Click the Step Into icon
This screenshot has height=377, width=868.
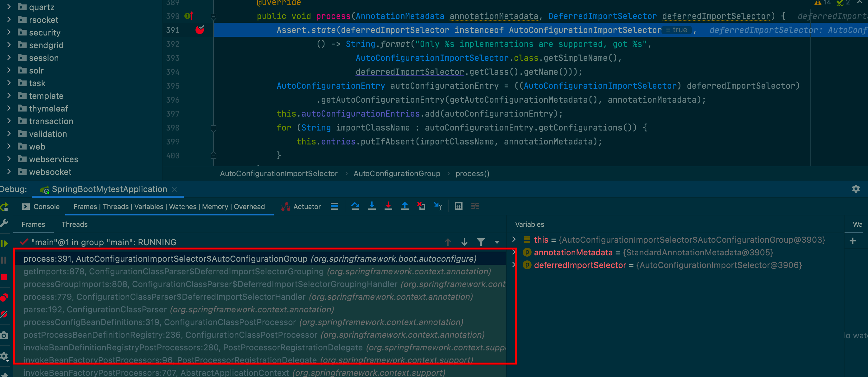372,206
